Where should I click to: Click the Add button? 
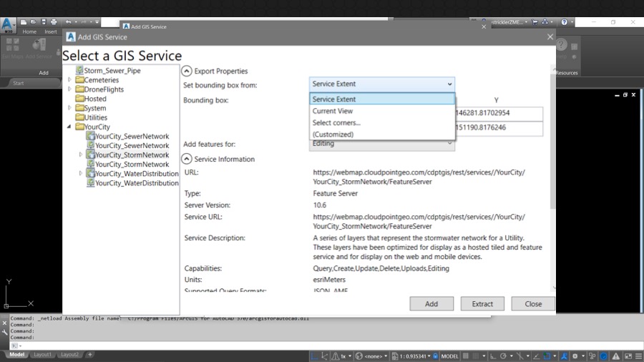431,304
